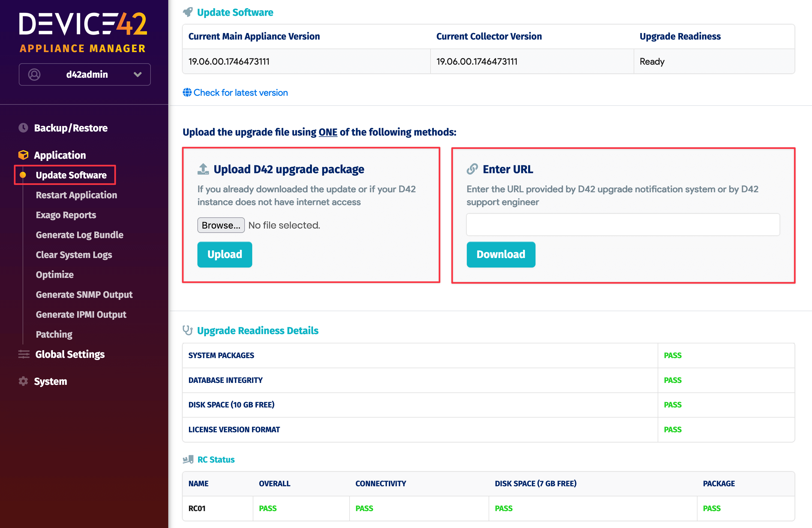
Task: Click the upload tray icon
Action: coord(203,169)
